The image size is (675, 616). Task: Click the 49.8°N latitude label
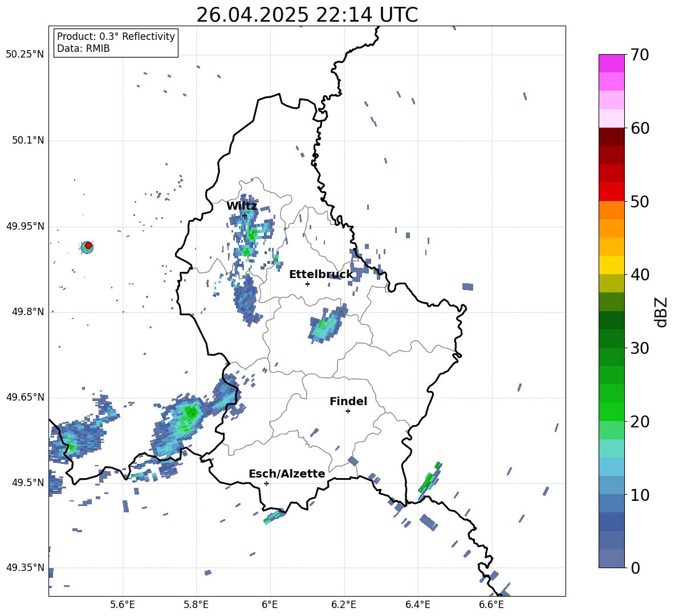[x=27, y=312]
